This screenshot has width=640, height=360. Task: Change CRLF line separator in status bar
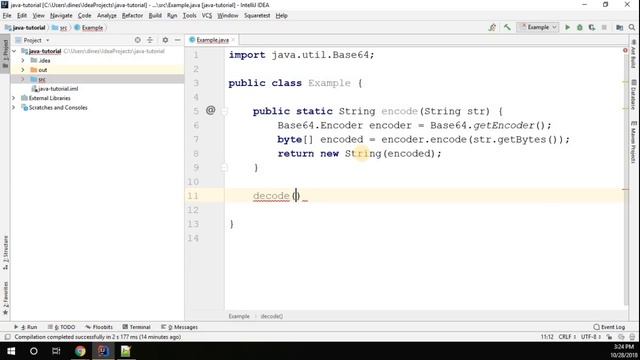coord(567,337)
